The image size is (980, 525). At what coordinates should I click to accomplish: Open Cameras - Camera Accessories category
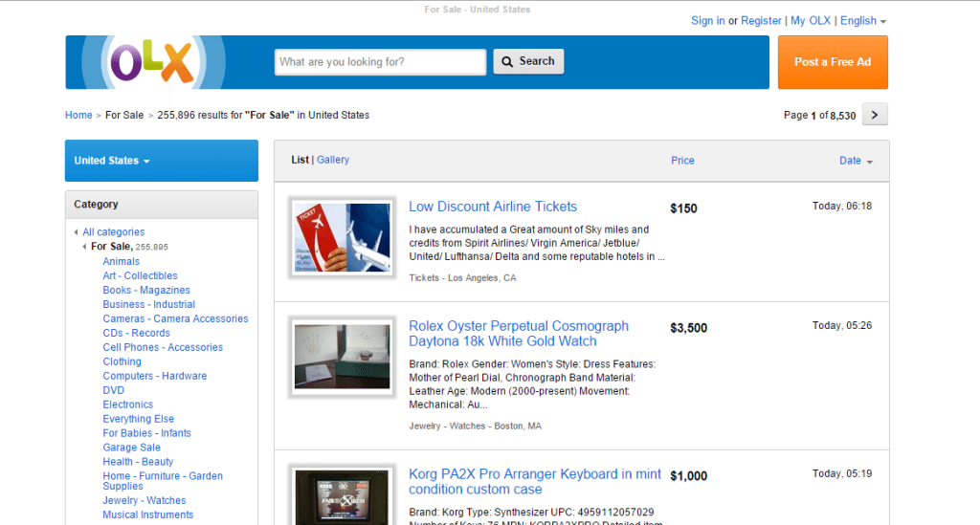pos(175,319)
